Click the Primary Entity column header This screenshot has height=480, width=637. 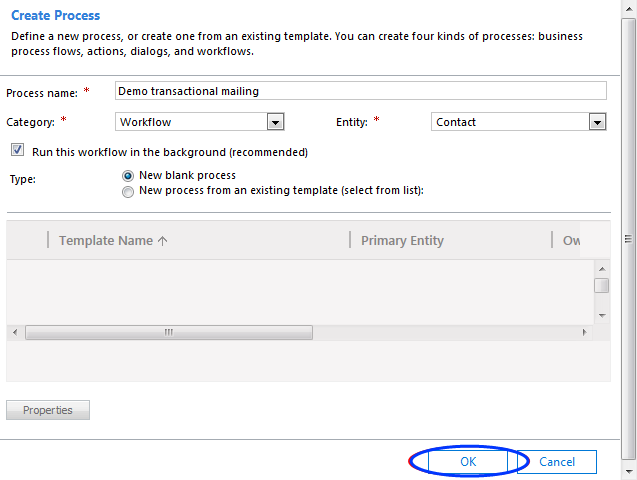pyautogui.click(x=402, y=241)
